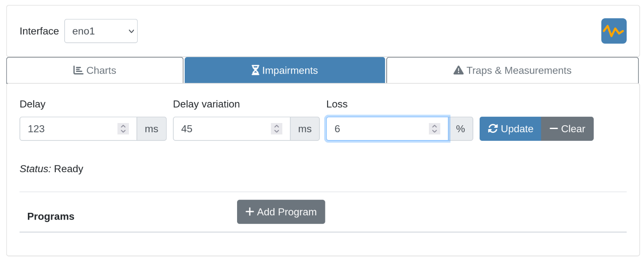The image size is (644, 264).
Task: Click the Delay variation spinner arrows
Action: pos(276,129)
